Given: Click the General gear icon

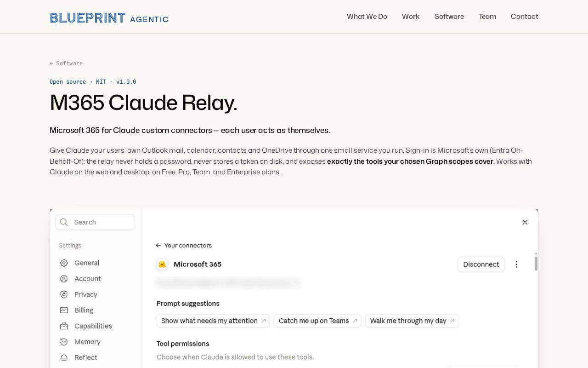Looking at the screenshot, I should pos(64,263).
